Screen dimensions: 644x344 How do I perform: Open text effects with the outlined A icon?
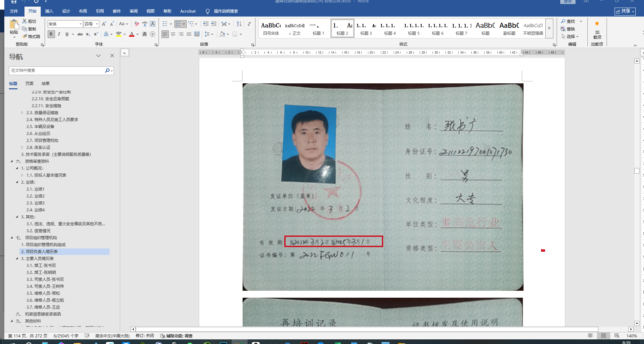106,34
